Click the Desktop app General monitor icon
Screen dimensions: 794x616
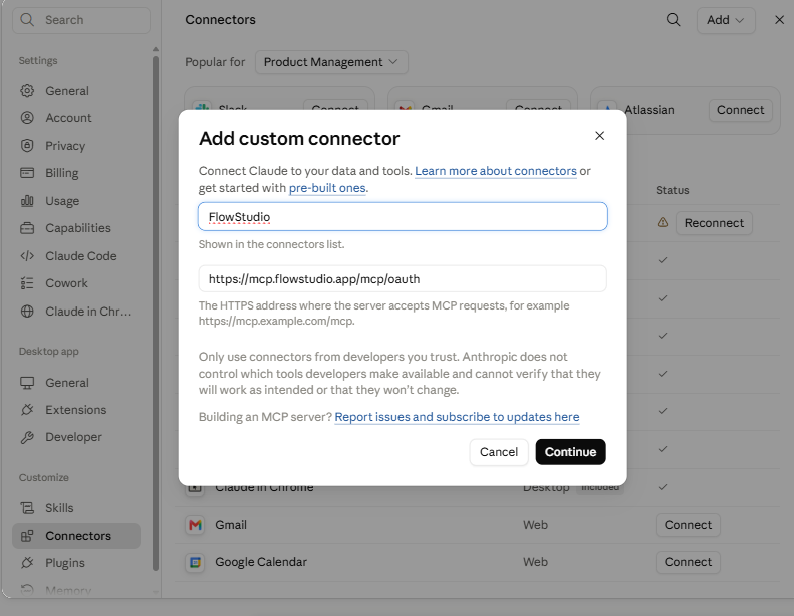click(x=27, y=383)
